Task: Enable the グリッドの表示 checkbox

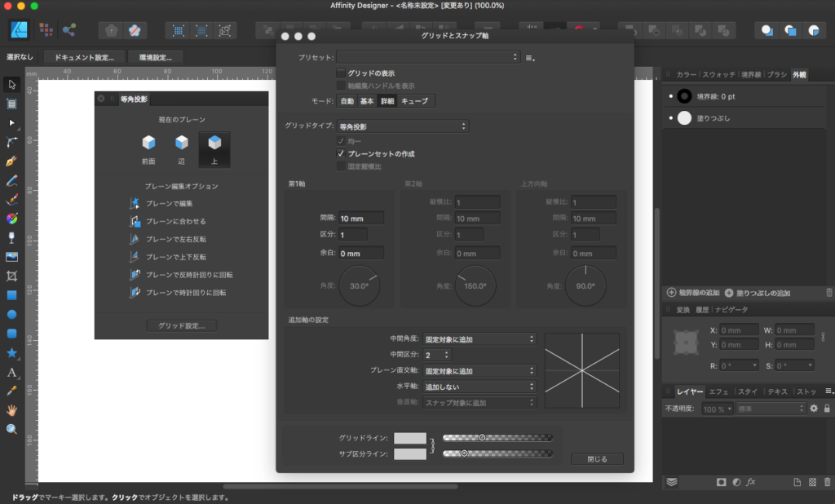Action: tap(342, 73)
